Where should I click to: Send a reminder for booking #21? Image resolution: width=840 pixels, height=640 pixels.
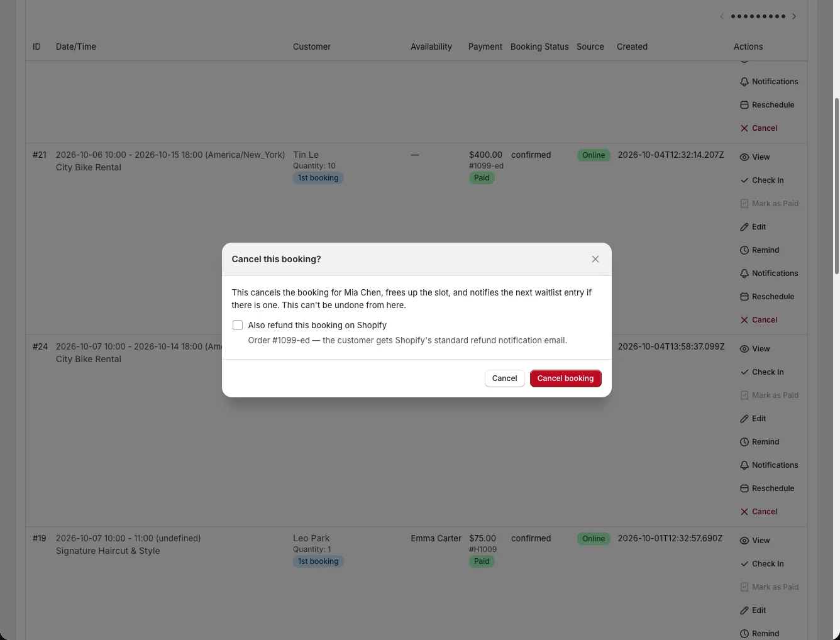[760, 250]
